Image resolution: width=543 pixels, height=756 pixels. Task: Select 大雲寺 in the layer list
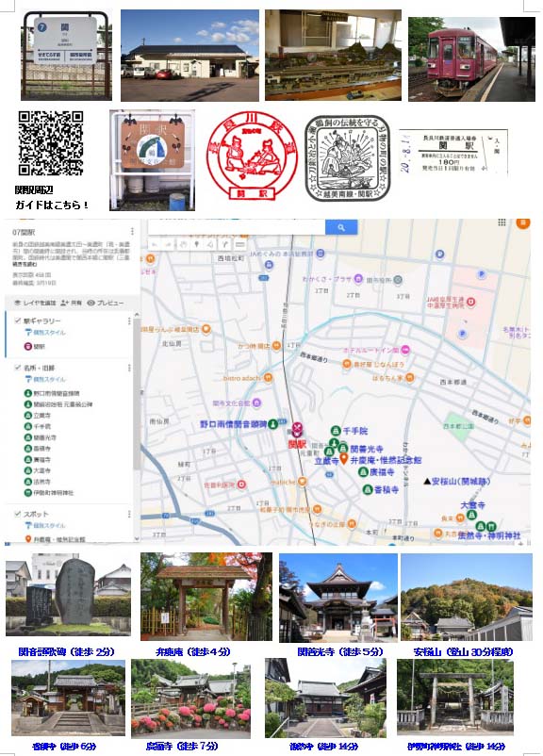(x=38, y=470)
